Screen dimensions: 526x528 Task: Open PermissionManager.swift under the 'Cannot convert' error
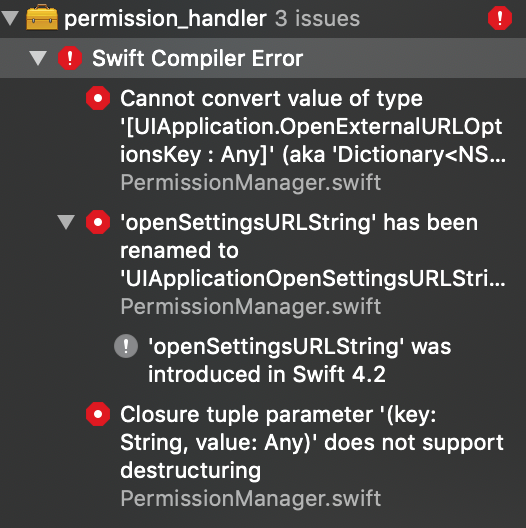(251, 183)
